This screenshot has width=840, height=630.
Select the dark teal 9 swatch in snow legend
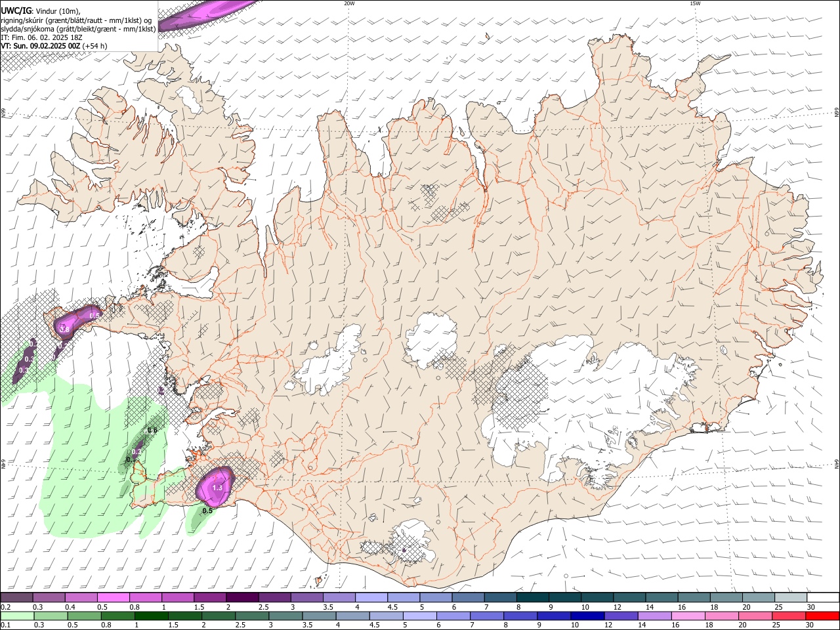(x=564, y=598)
